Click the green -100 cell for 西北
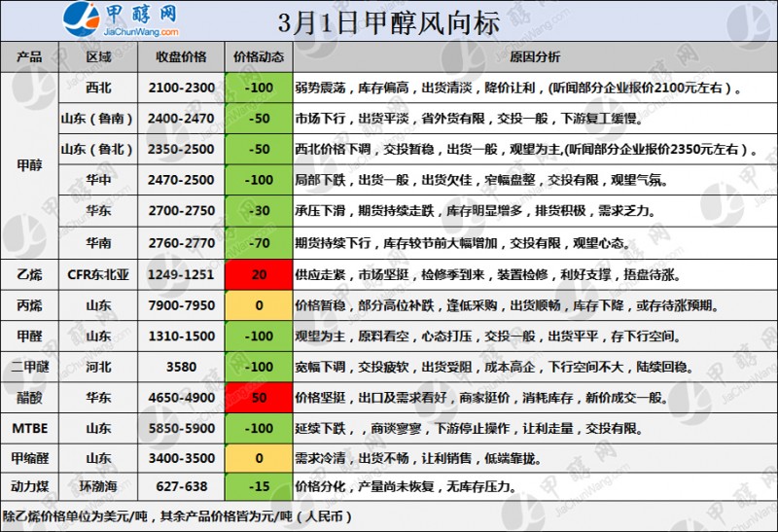778x532 pixels. [x=259, y=88]
